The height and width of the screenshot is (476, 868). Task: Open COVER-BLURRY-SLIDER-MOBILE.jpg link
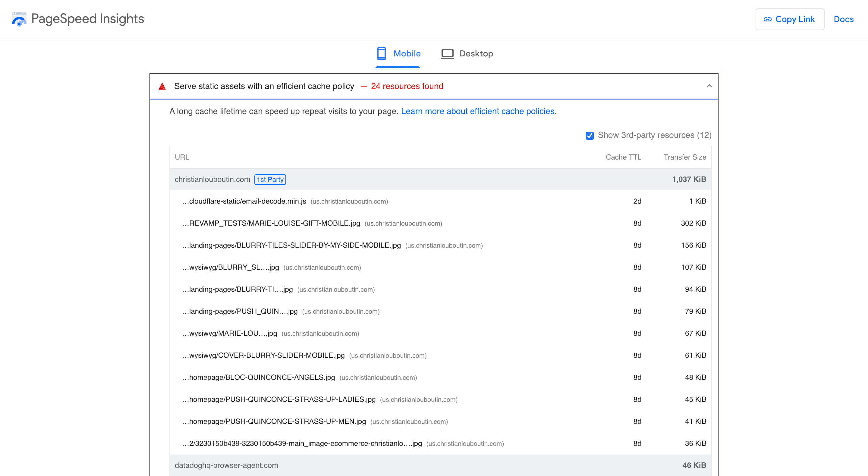tap(263, 355)
